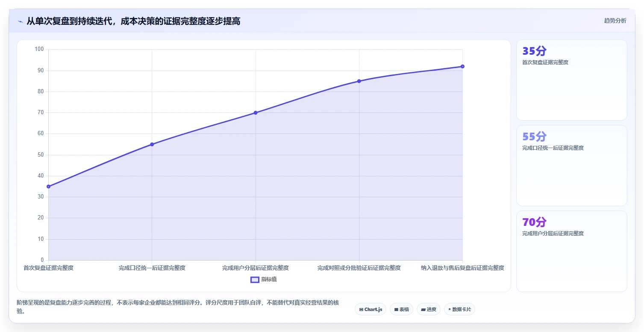The width and height of the screenshot is (644, 332).
Task: Click the chart point for 首次复盘证据完整度
Action: tap(49, 187)
